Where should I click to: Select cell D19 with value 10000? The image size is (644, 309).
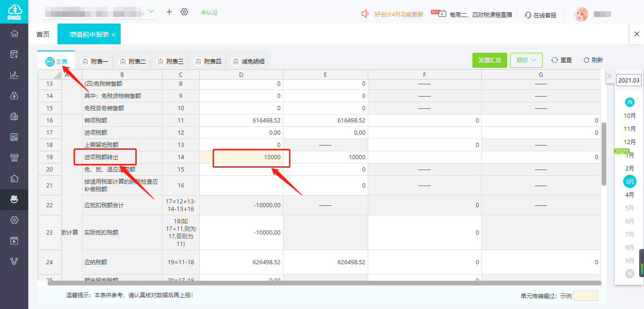coord(241,157)
